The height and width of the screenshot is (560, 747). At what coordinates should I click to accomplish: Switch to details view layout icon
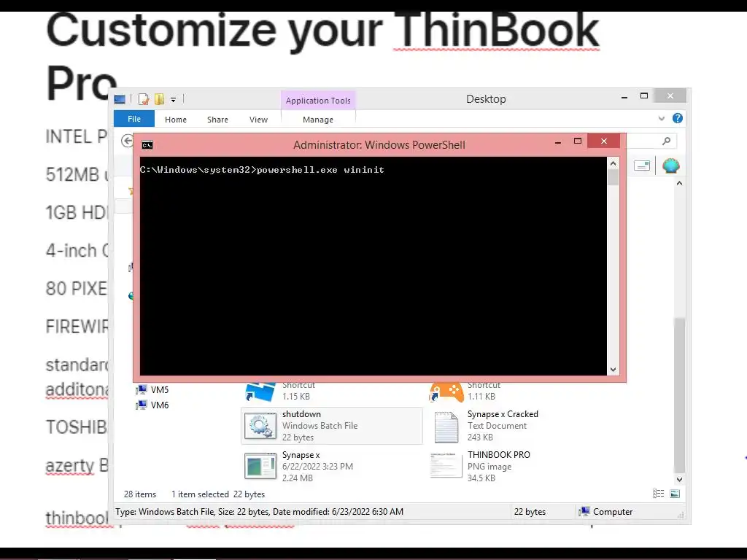659,494
